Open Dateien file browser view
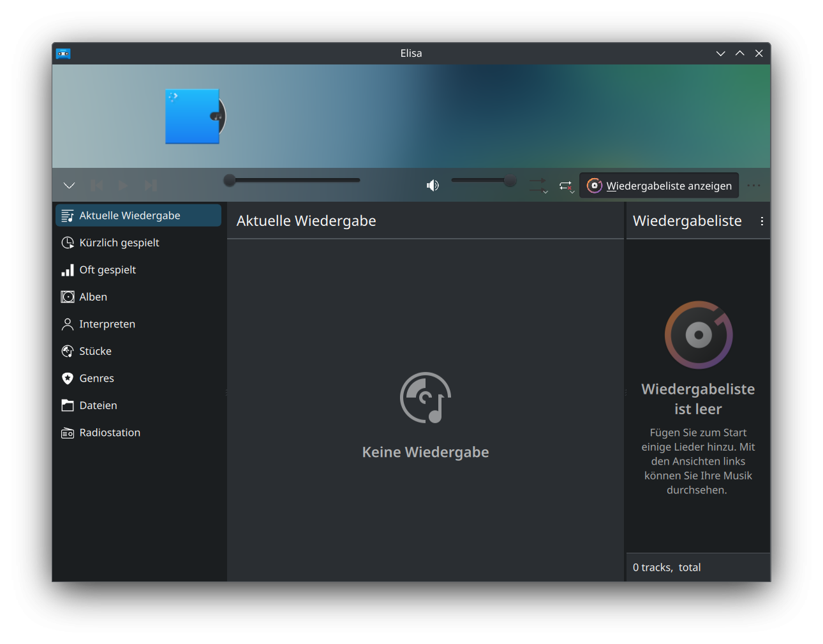823x644 pixels. click(98, 405)
